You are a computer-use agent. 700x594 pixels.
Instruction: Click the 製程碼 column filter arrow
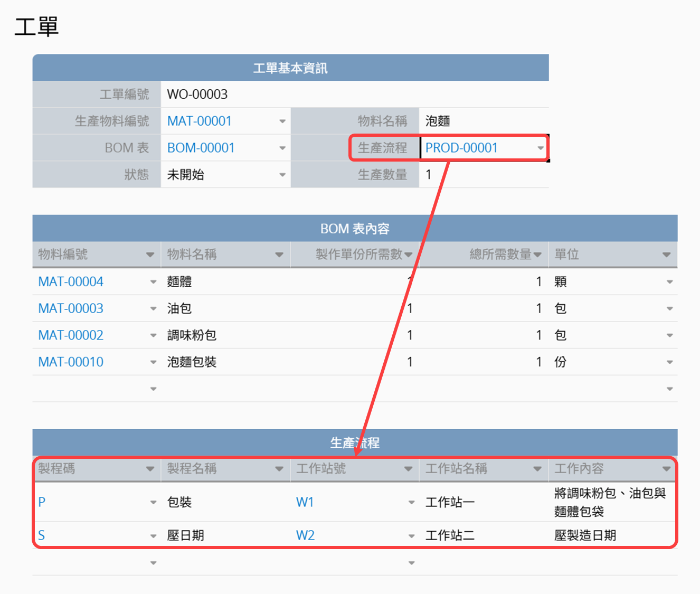(150, 469)
